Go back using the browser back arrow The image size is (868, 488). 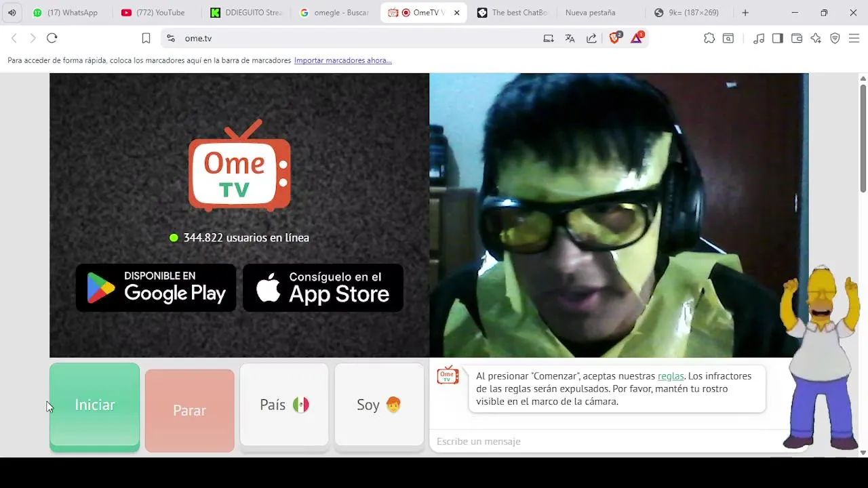click(x=14, y=39)
